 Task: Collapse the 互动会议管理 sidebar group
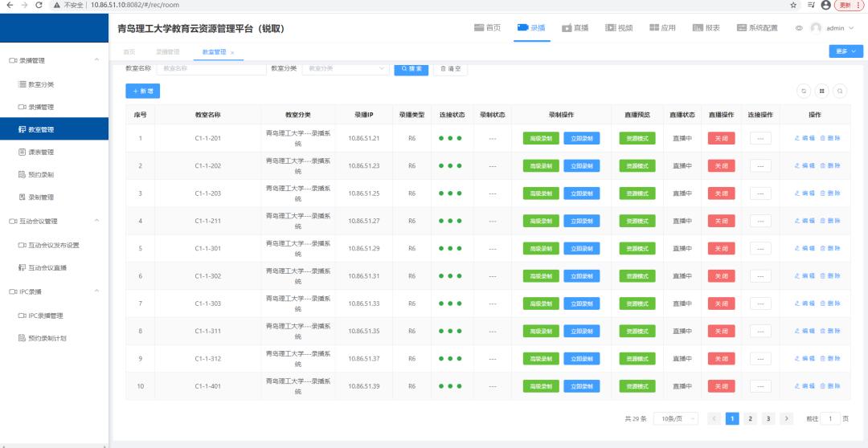click(x=97, y=221)
